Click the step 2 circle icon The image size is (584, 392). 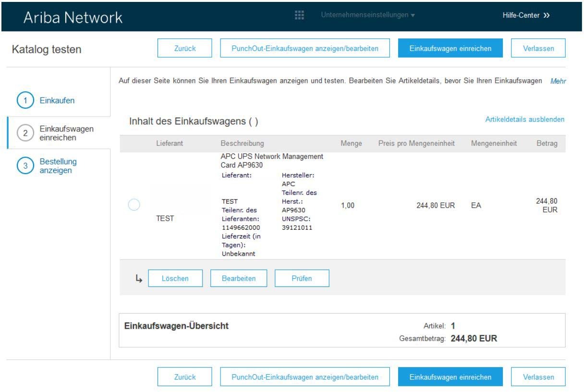click(25, 133)
